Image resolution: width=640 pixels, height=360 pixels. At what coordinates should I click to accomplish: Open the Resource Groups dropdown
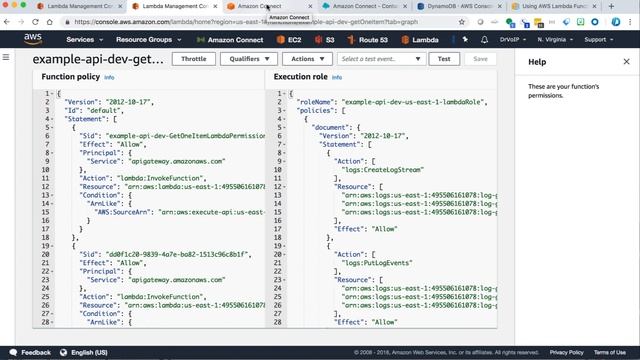[149, 40]
